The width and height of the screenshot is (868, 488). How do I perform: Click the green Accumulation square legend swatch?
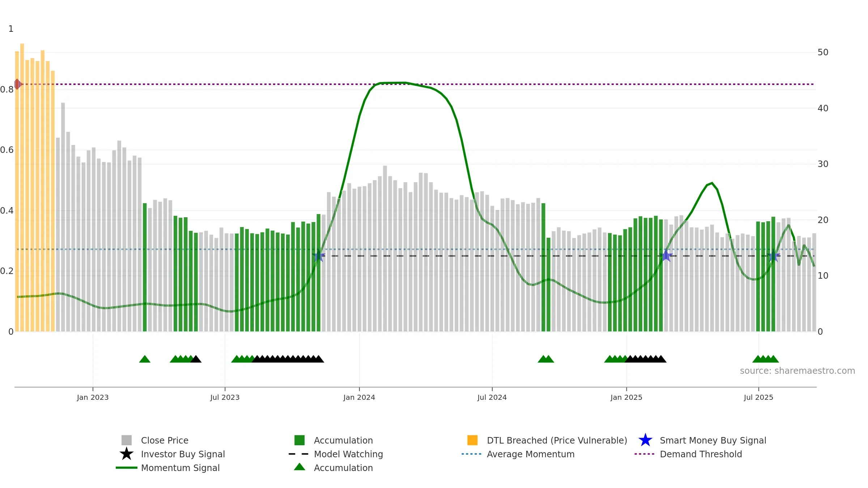coord(299,440)
